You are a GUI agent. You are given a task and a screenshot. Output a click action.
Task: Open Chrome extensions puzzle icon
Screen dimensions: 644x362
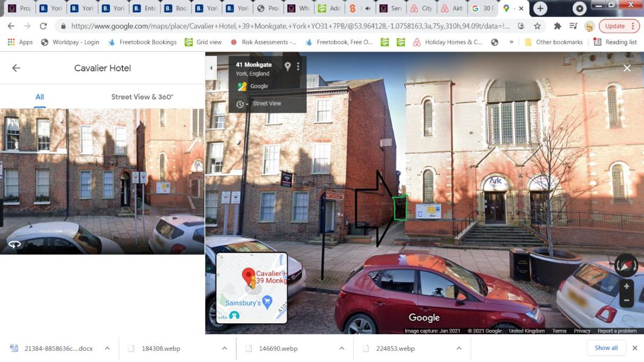pos(558,26)
